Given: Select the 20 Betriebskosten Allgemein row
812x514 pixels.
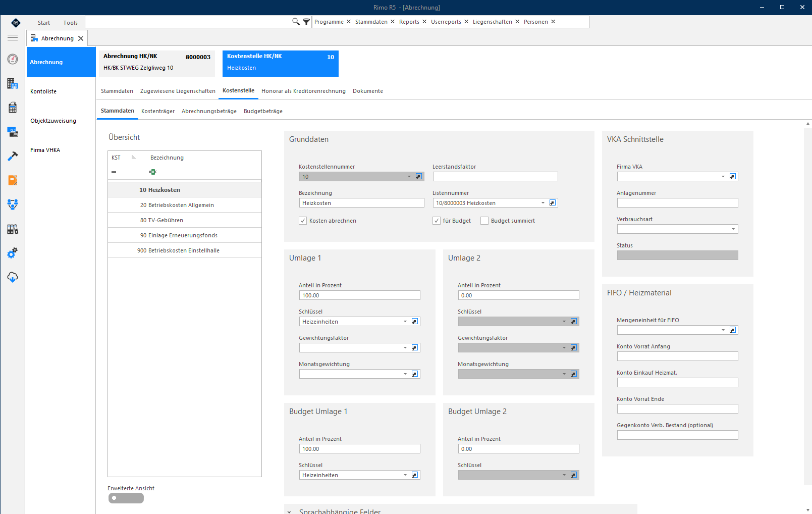Looking at the screenshot, I should point(185,205).
